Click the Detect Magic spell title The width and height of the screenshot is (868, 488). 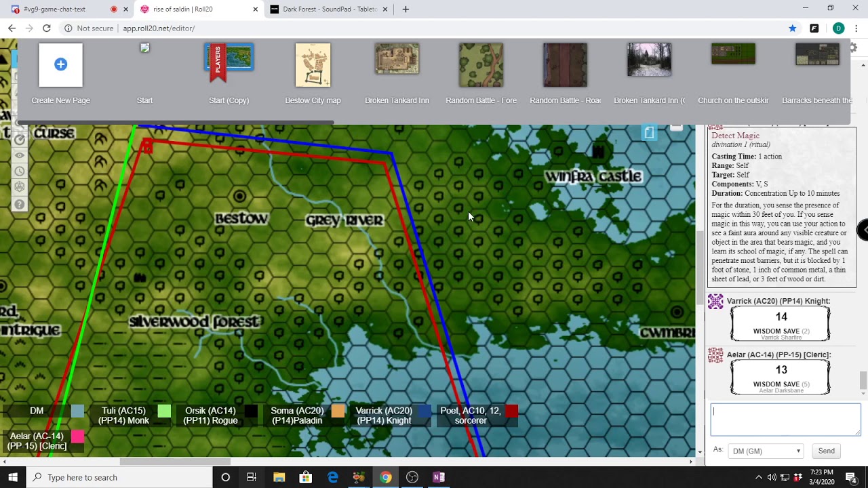coord(735,136)
